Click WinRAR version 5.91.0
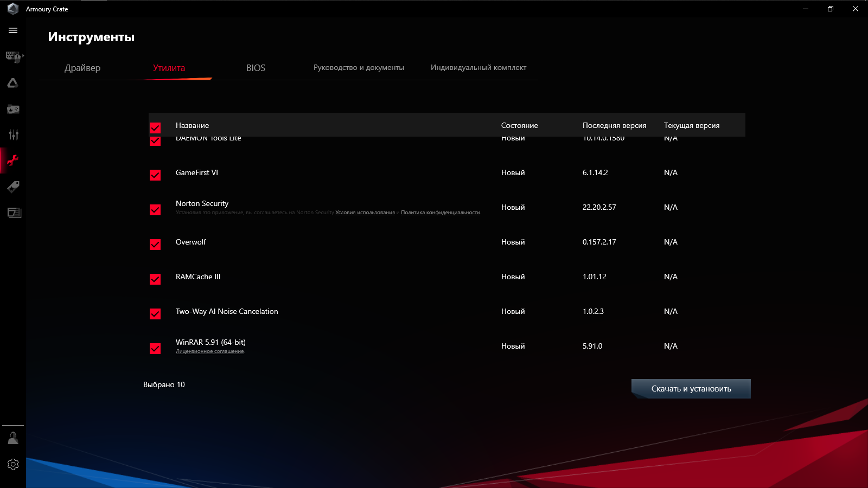The image size is (868, 488). tap(592, 346)
